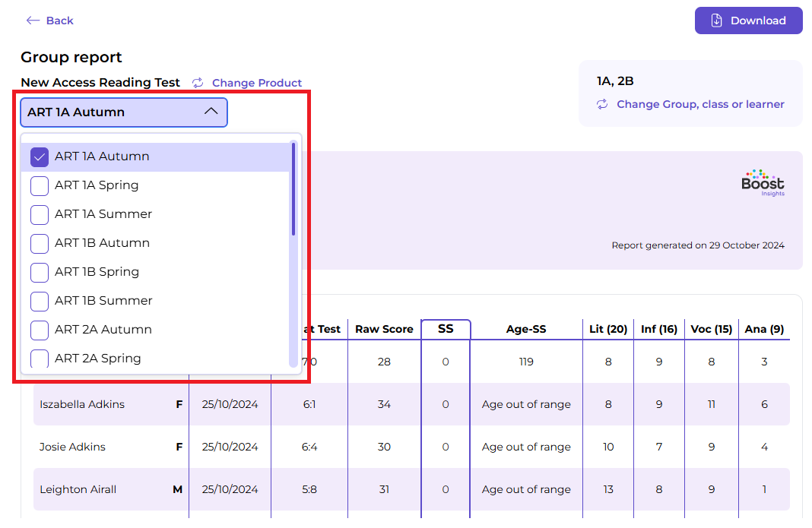
Task: Uncheck the ART 1A Autumn checkbox
Action: [x=40, y=157]
